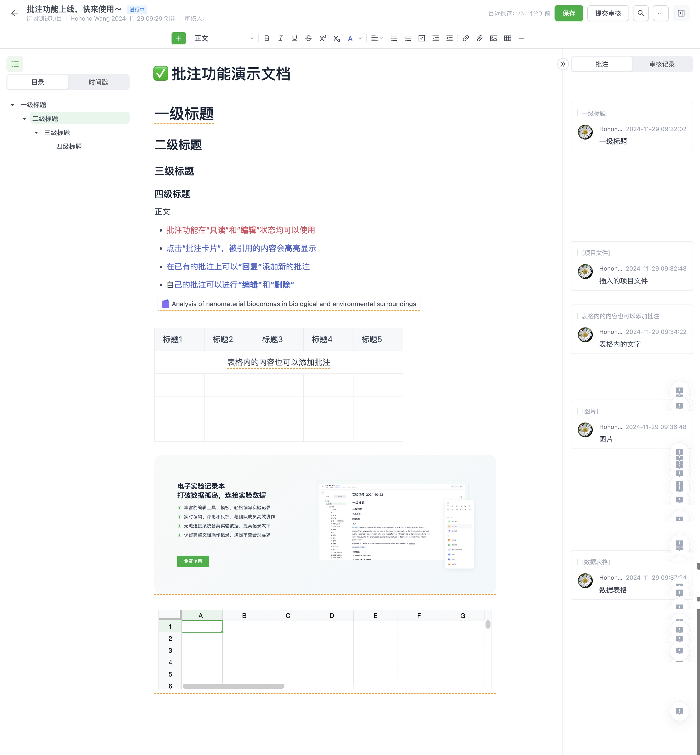Screen dimensions: 700x755
Task: Collapse the 二级标题 tree node
Action: (25, 119)
